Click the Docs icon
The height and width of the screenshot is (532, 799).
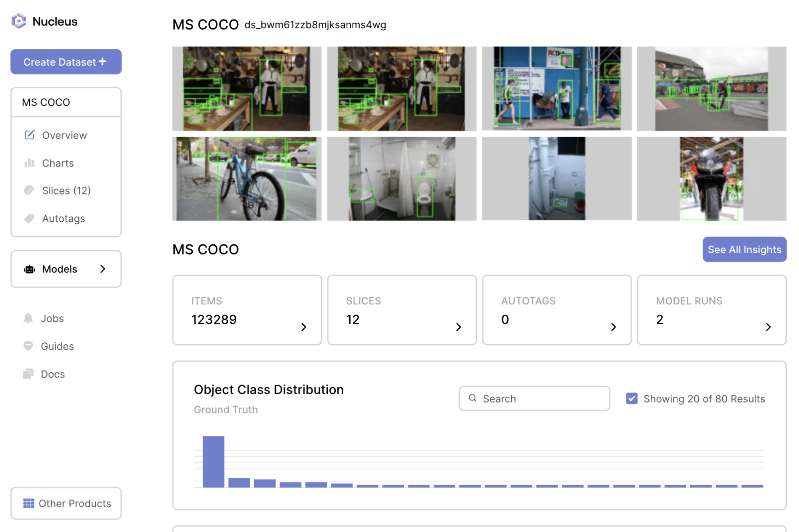click(x=28, y=374)
